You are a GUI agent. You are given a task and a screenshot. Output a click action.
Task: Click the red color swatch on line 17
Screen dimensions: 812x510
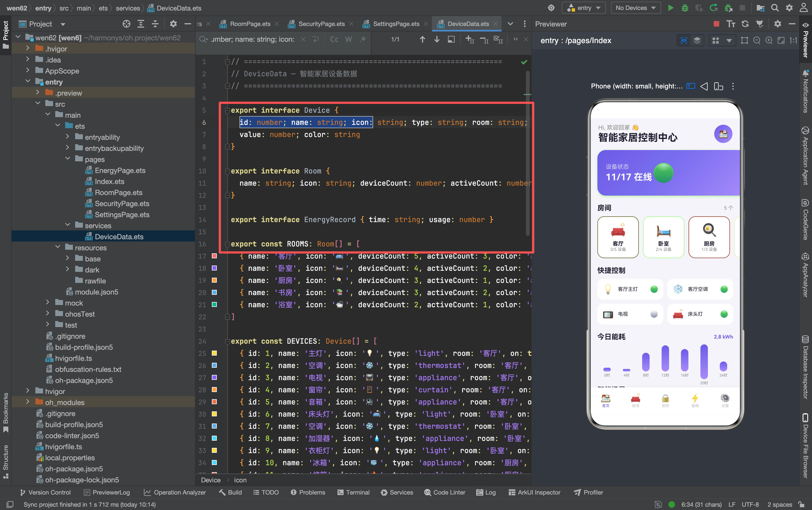214,256
